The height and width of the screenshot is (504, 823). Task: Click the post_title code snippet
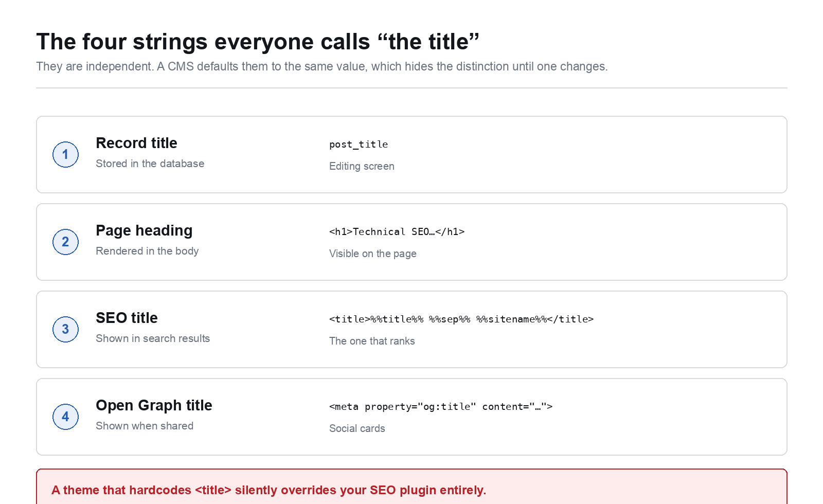point(359,145)
